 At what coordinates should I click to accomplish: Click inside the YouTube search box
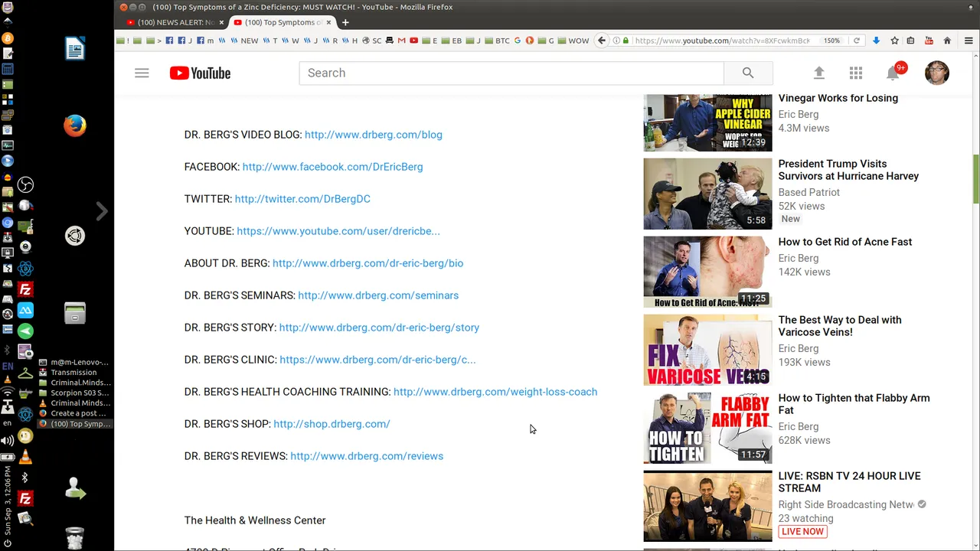pos(511,73)
